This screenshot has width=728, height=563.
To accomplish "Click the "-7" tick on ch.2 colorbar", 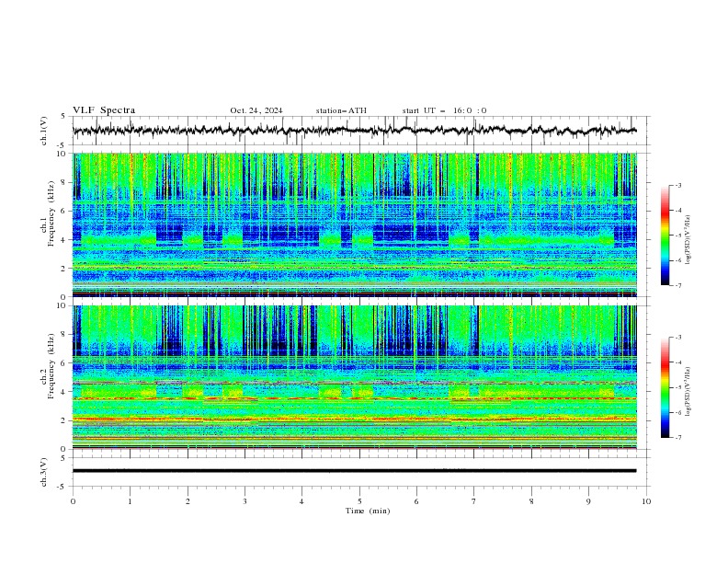I will click(678, 438).
